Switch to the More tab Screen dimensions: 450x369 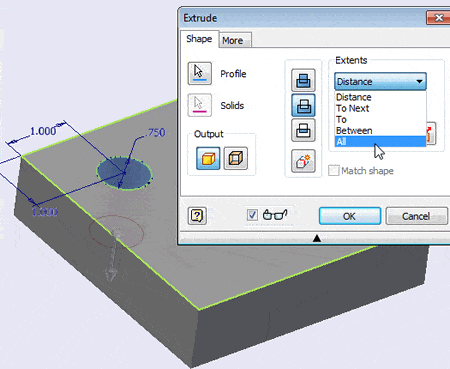click(233, 41)
